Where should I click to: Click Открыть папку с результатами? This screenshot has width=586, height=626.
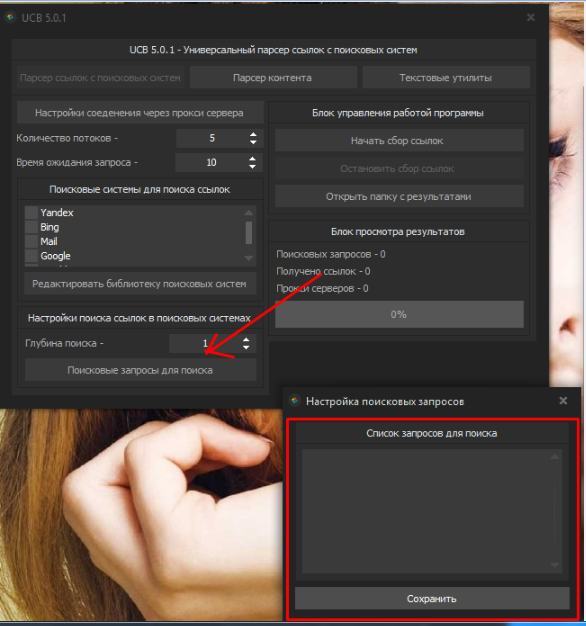[399, 196]
